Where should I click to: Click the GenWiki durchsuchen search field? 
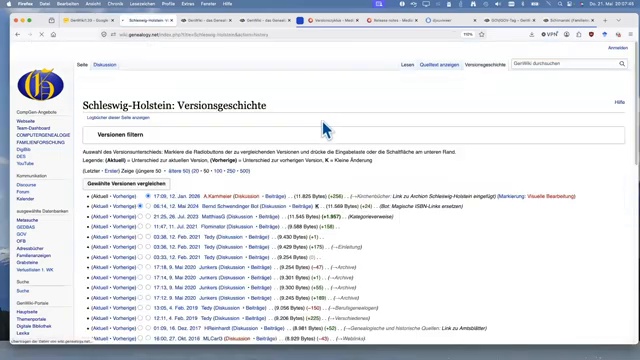pyautogui.click(x=564, y=64)
